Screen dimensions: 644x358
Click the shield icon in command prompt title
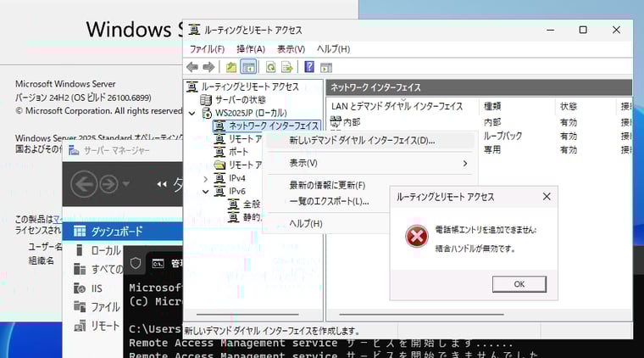tap(136, 263)
